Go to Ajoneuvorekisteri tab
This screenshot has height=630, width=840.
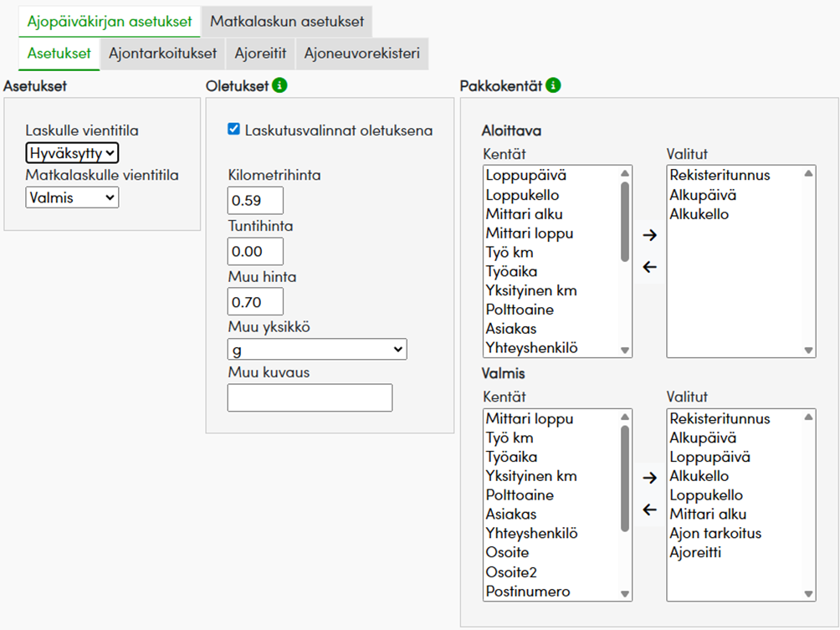[x=361, y=54]
